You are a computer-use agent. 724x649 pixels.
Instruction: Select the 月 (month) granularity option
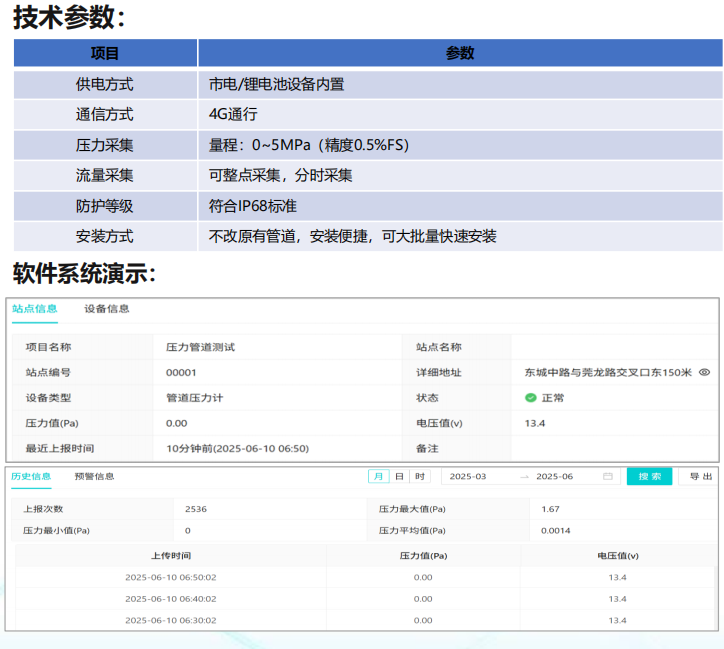(379, 477)
